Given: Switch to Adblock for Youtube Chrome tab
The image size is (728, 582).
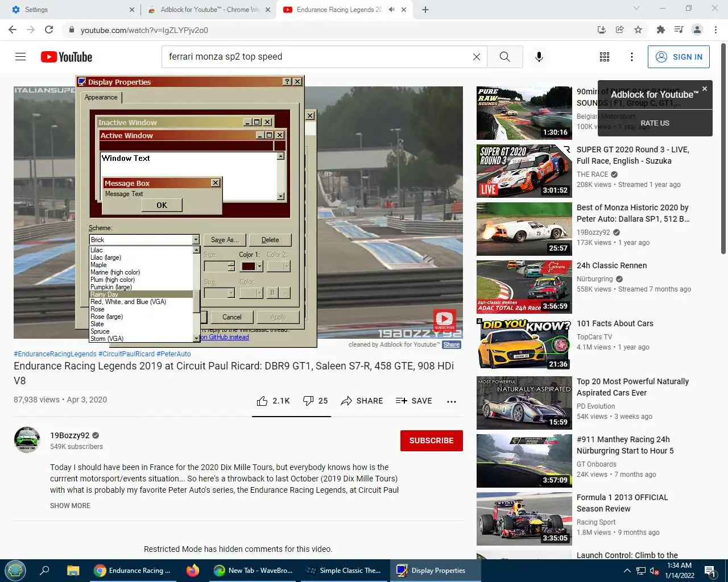Looking at the screenshot, I should (x=208, y=10).
